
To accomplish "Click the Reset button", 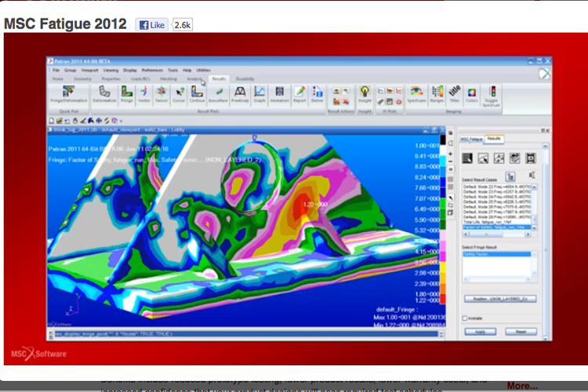I will click(x=521, y=332).
